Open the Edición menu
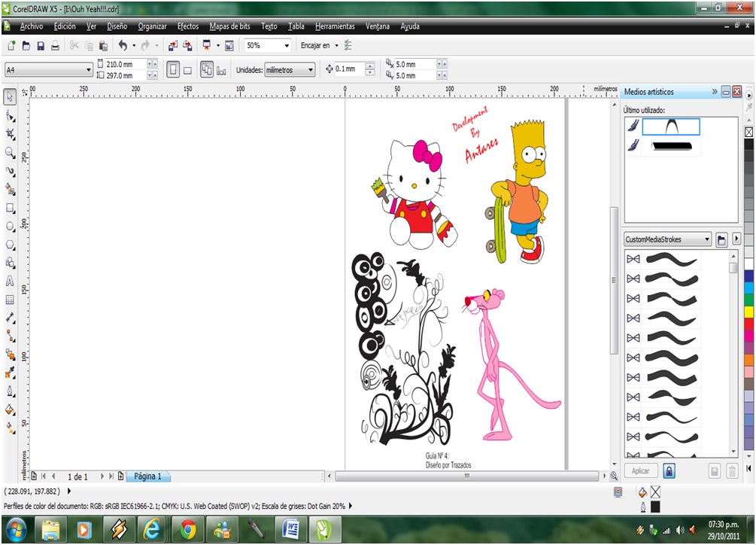756x545 pixels. click(x=65, y=26)
